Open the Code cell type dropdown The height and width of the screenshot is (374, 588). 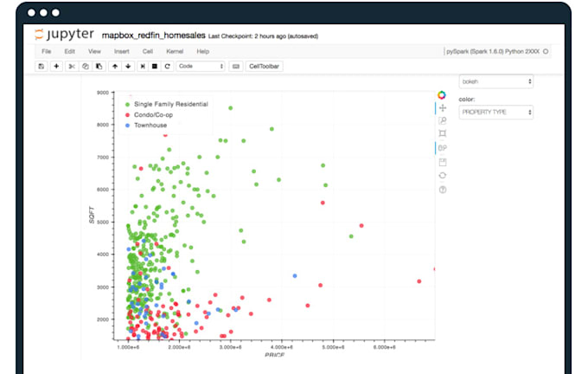(x=200, y=66)
